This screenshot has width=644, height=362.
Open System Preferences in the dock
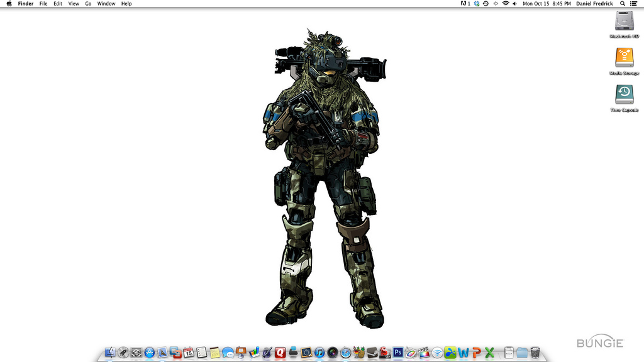coord(136,352)
